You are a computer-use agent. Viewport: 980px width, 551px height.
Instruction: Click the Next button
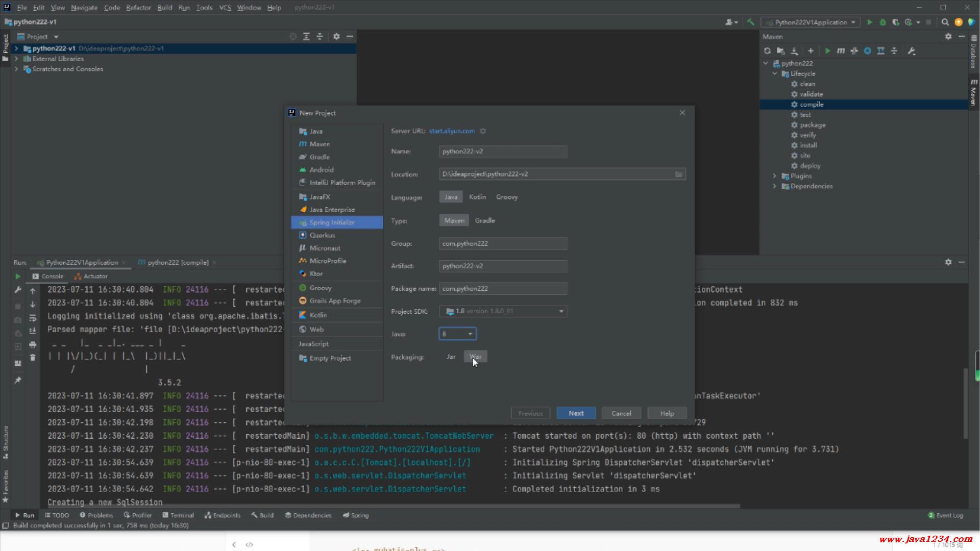[x=576, y=413]
